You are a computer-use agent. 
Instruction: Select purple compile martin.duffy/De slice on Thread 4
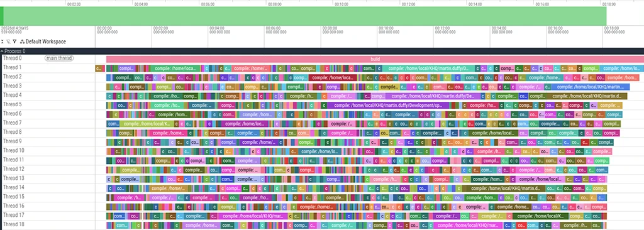coord(433,96)
